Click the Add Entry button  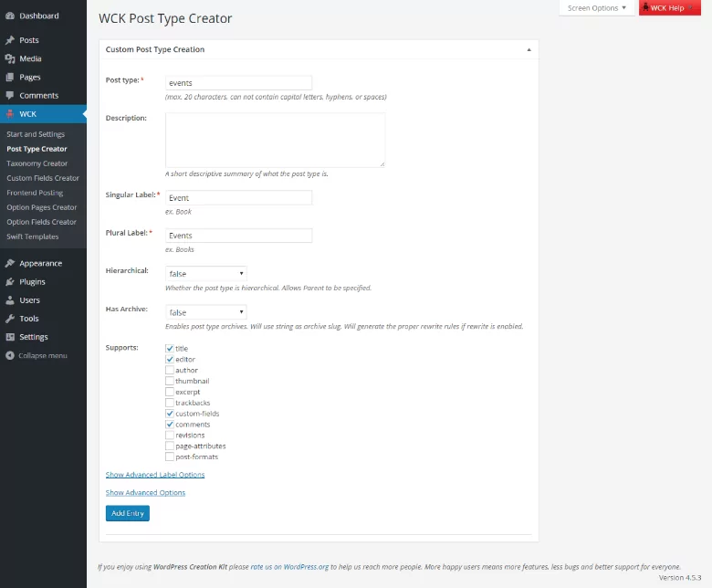click(128, 513)
